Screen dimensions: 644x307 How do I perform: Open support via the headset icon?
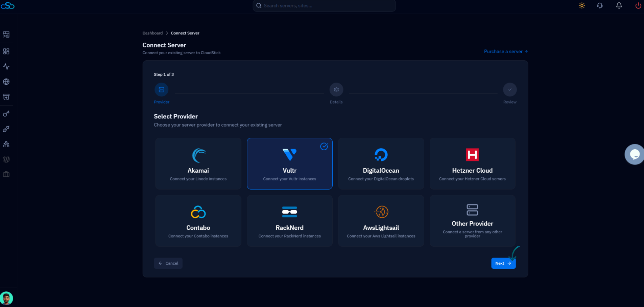600,5
